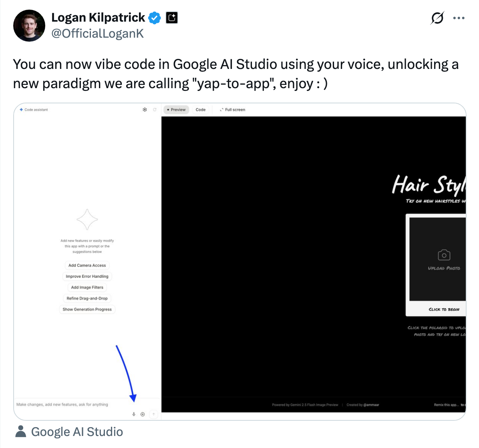Choose the Improve Error Handling suggestion
The height and width of the screenshot is (448, 479).
(87, 276)
